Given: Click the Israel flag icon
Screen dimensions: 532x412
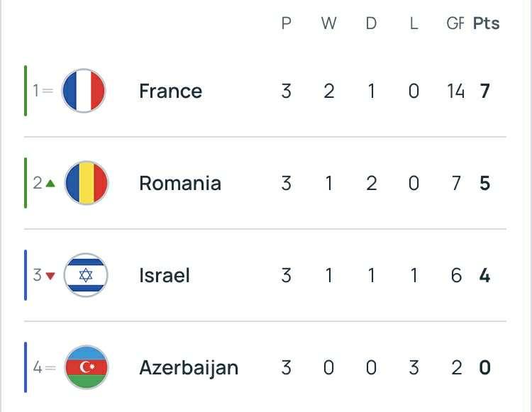Looking at the screenshot, I should (x=85, y=275).
